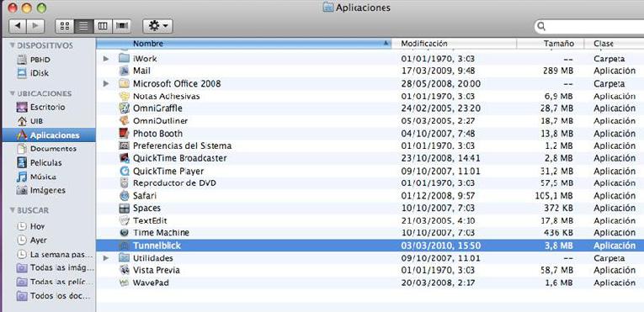Viewport: 644px width, 312px height.
Task: Click the search field
Action: tap(589, 27)
